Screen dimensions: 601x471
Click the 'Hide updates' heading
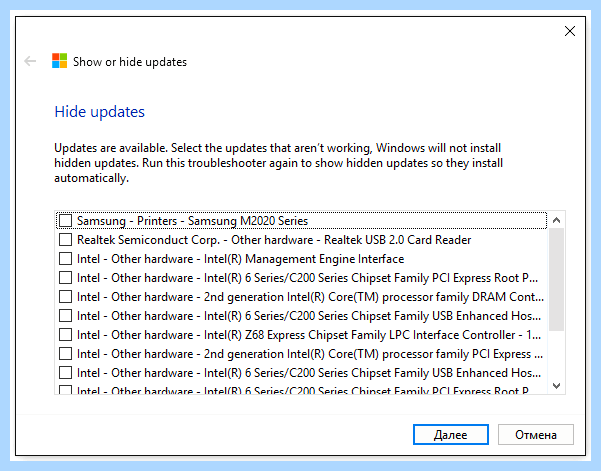pyautogui.click(x=100, y=112)
